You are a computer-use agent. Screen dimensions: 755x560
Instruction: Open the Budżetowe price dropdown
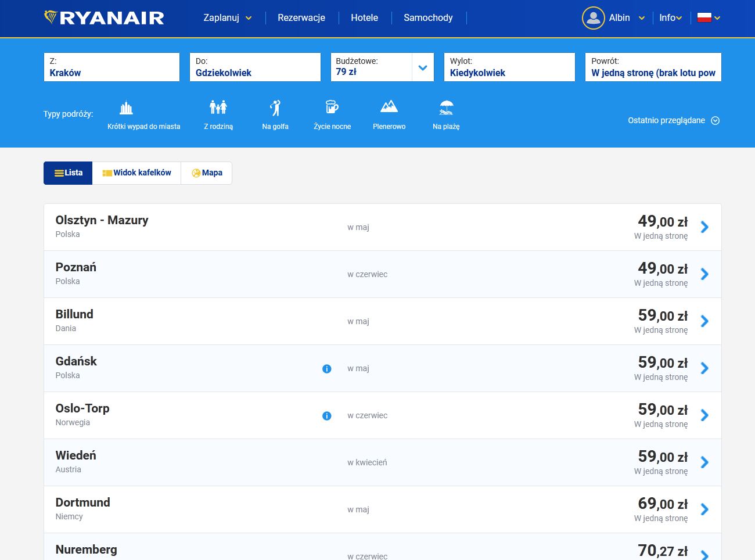(423, 68)
